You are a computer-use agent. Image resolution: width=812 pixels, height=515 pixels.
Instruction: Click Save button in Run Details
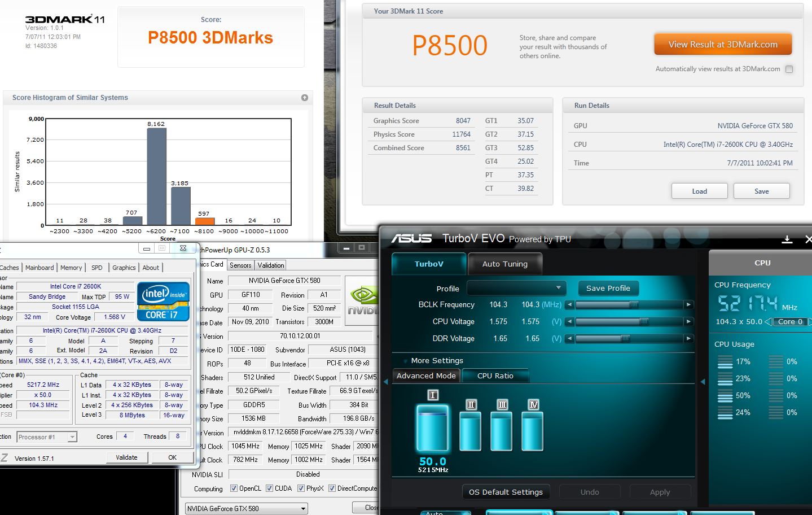point(762,191)
